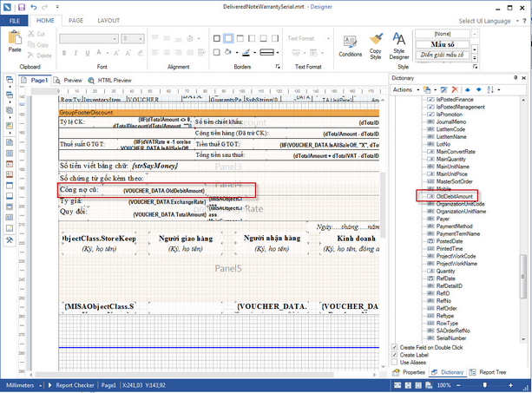This screenshot has height=393, width=532.
Task: Switch to Properties panel tab
Action: 409,372
